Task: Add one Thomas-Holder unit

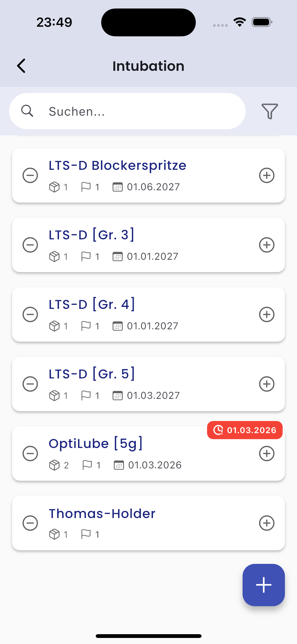Action: coord(267,523)
